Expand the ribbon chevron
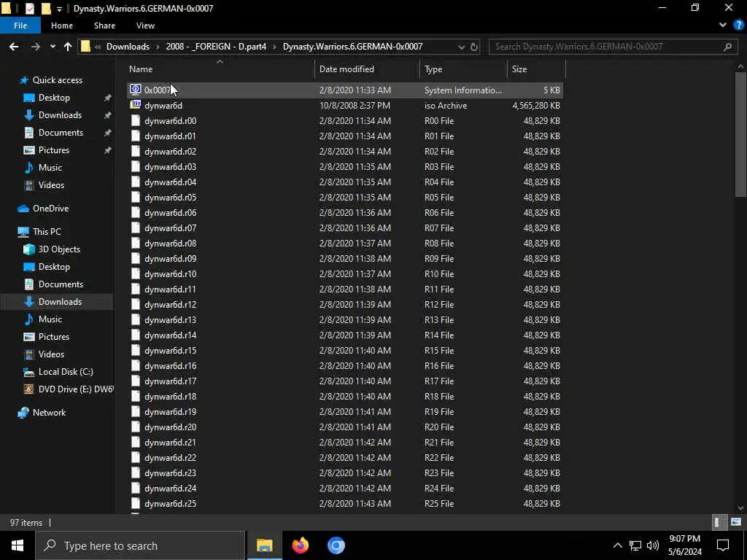 723,26
